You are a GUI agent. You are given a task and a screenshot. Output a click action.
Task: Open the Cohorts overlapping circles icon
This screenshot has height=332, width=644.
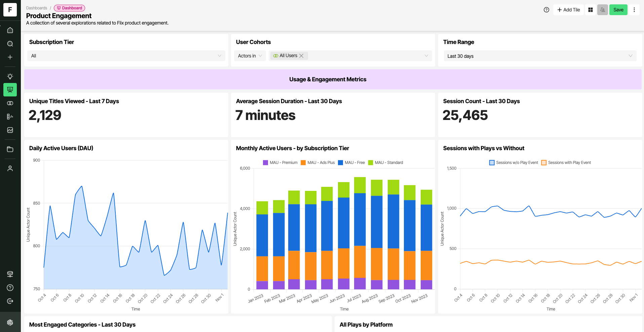click(10, 103)
